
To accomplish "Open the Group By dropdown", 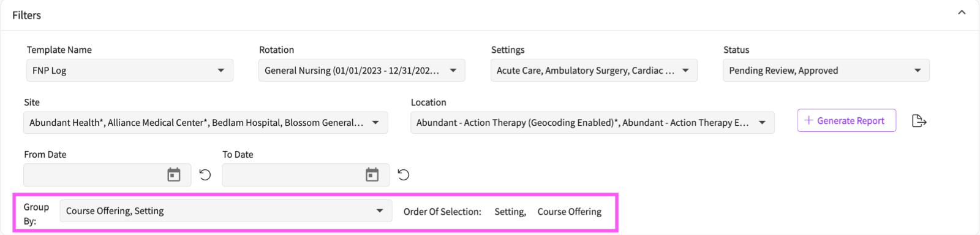I will click(225, 210).
